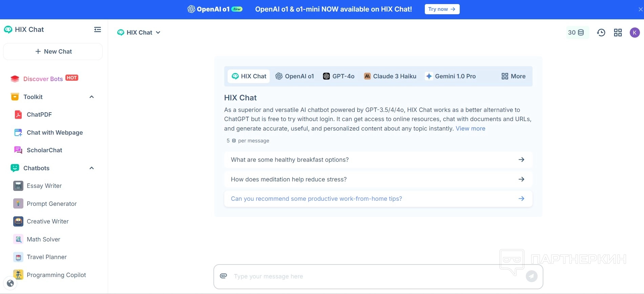This screenshot has height=294, width=644.
Task: Open Programming Copilot chatbot
Action: (x=56, y=275)
